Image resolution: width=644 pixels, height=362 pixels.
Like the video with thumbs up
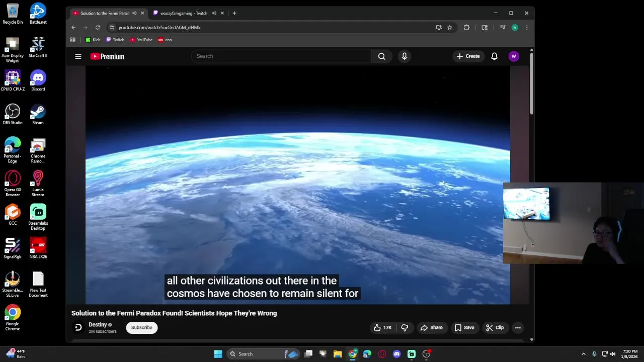click(382, 328)
